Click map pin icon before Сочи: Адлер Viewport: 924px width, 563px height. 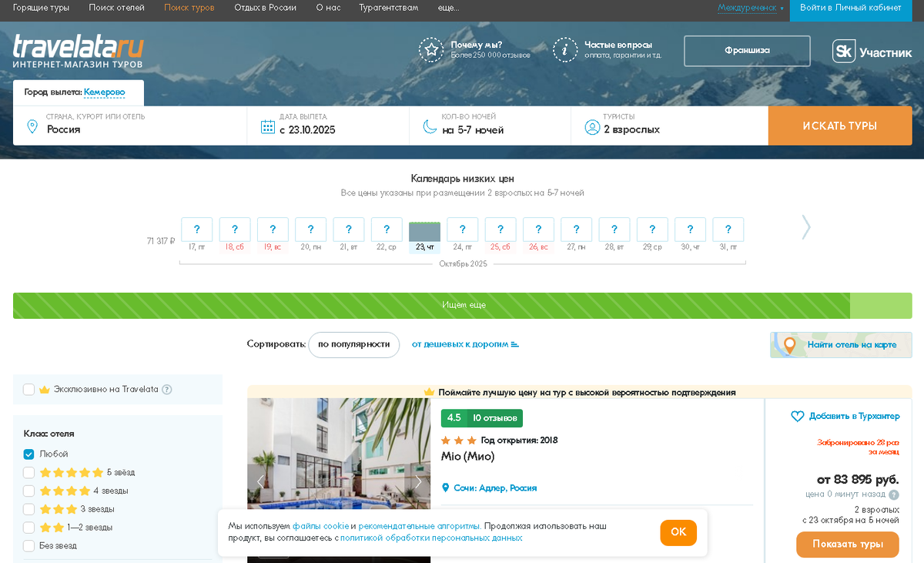pos(445,488)
